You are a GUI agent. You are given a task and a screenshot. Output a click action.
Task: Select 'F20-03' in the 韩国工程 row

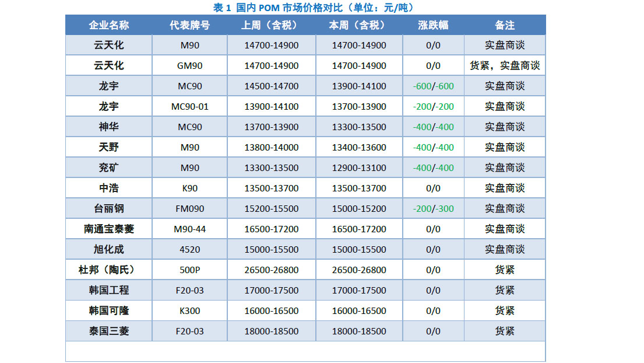[190, 290]
